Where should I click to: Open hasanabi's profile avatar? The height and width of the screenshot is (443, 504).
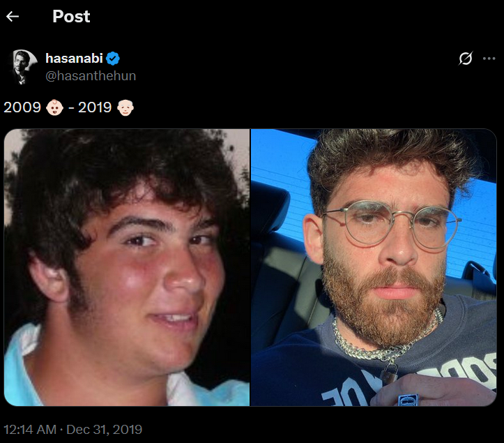click(21, 67)
